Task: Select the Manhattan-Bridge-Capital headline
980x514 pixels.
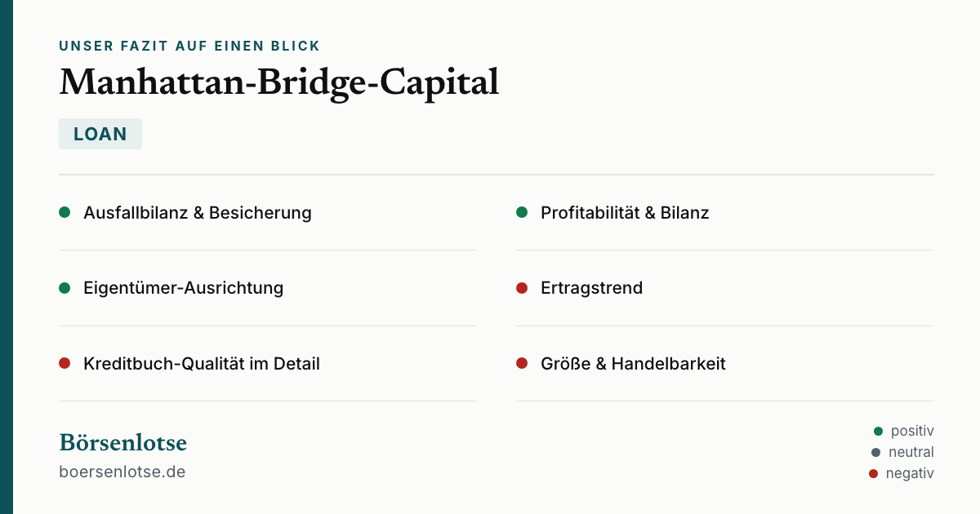Action: point(278,82)
